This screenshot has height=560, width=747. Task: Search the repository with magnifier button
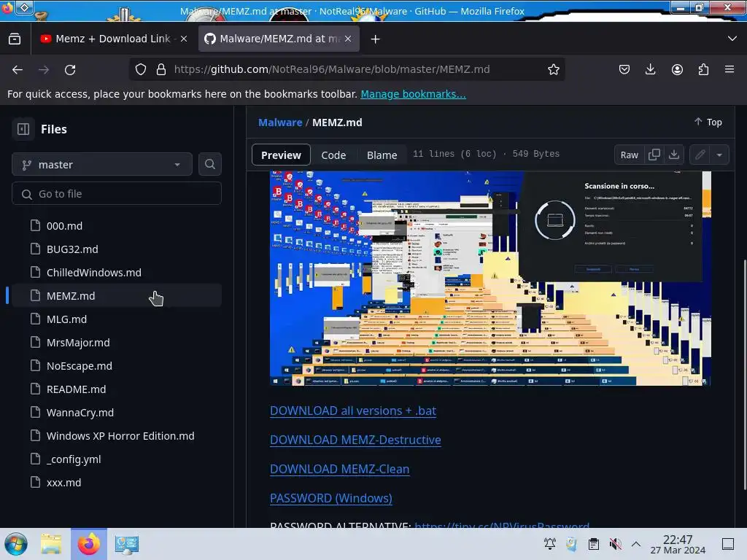(x=209, y=164)
